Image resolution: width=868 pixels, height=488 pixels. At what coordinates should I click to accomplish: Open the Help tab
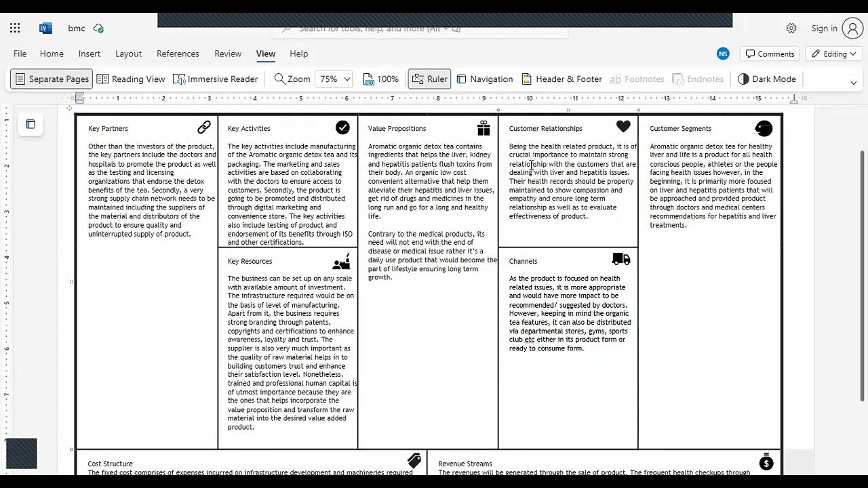pos(299,54)
